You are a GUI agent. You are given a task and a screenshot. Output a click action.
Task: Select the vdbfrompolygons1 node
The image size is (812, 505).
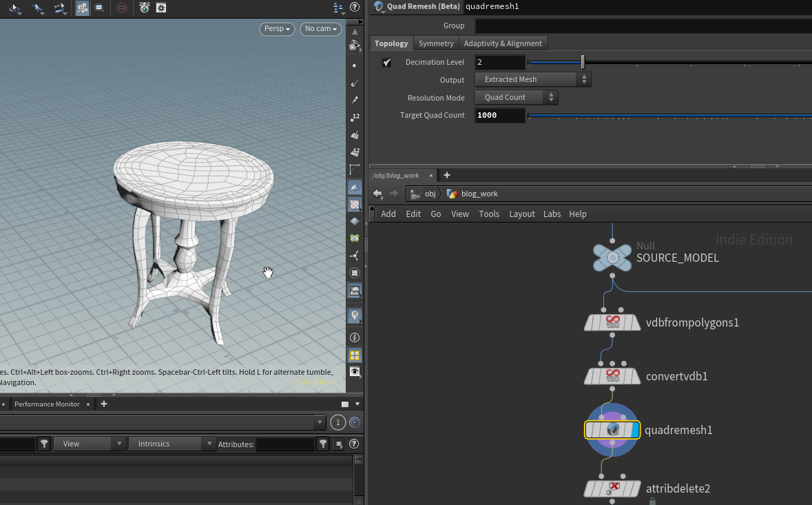pyautogui.click(x=612, y=322)
